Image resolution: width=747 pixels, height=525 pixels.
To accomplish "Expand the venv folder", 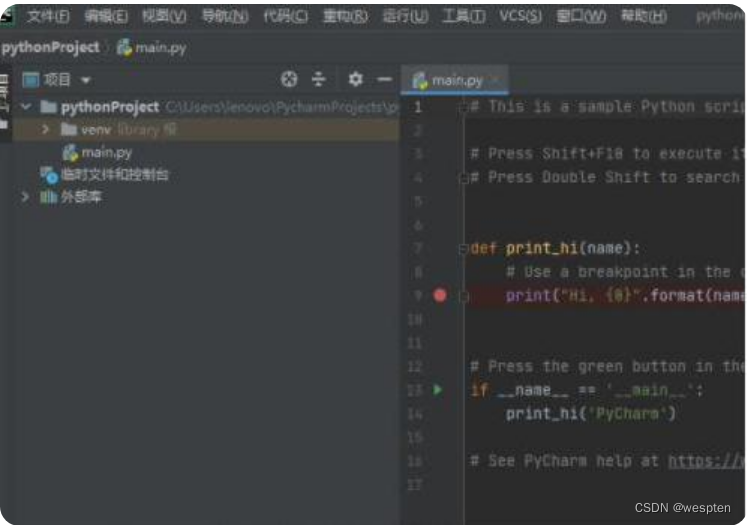I will pos(45,129).
